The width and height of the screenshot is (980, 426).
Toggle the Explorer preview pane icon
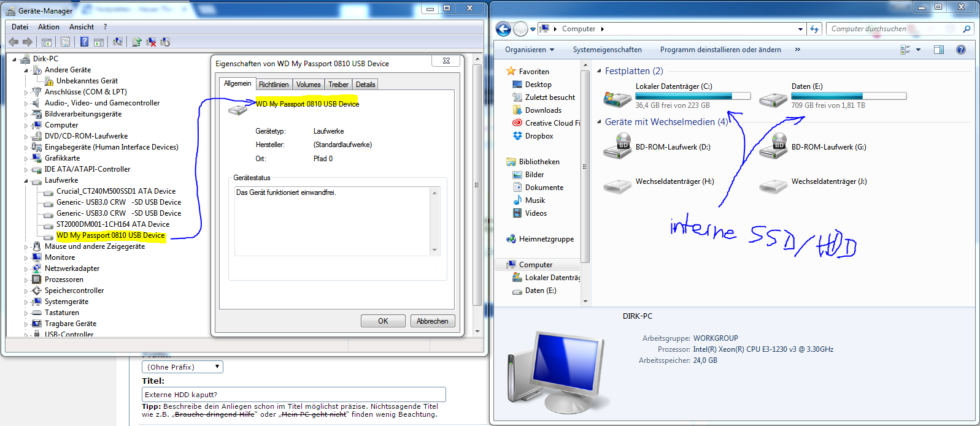coord(939,50)
